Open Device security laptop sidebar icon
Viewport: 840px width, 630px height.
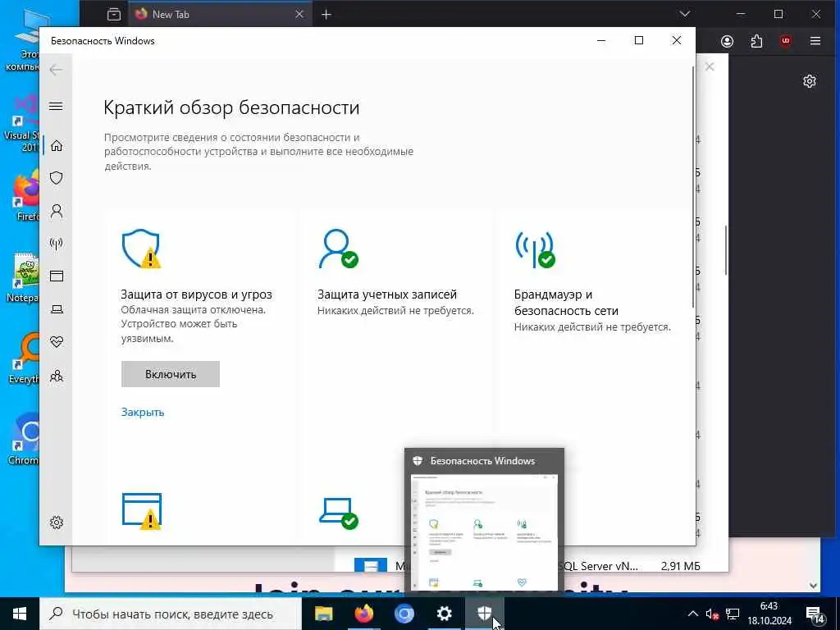57,309
